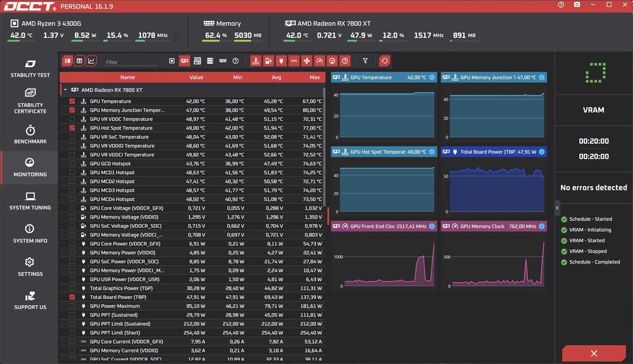This screenshot has height=364, width=633.
Task: Check GPU VR VDDC Temperature checkbox
Action: pyautogui.click(x=72, y=119)
